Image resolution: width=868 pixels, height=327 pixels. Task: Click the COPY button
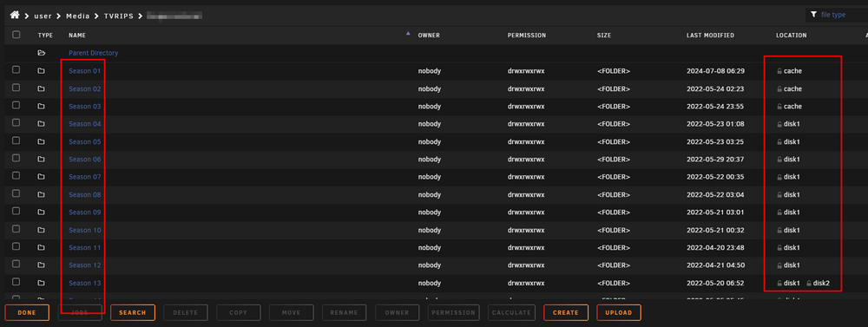coord(239,312)
